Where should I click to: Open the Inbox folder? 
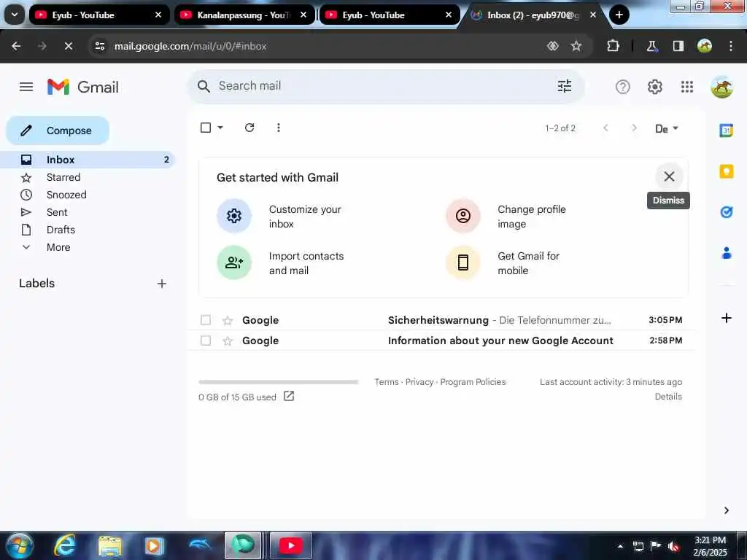click(88, 160)
